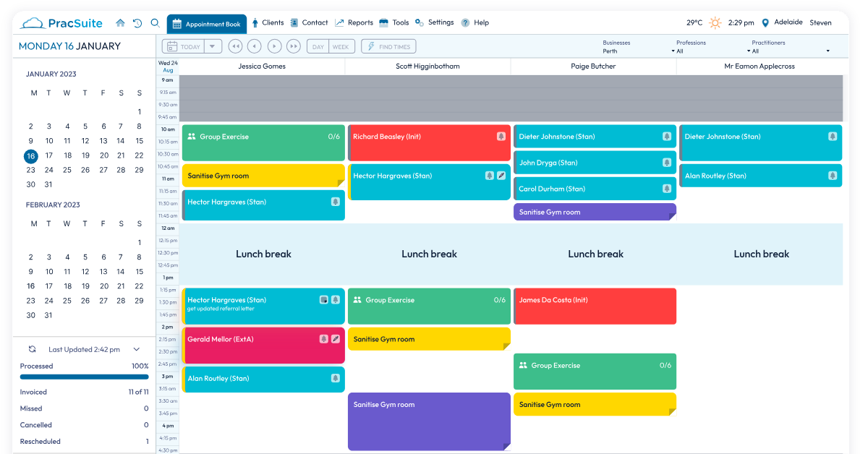
Task: Click the bell icon on Richard Beasley appointment
Action: coord(501,137)
